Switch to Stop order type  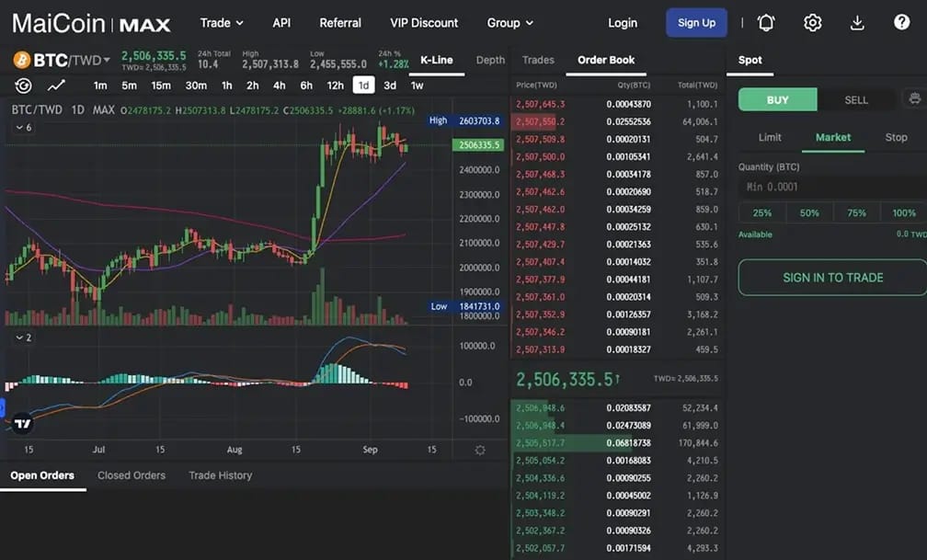pos(896,137)
